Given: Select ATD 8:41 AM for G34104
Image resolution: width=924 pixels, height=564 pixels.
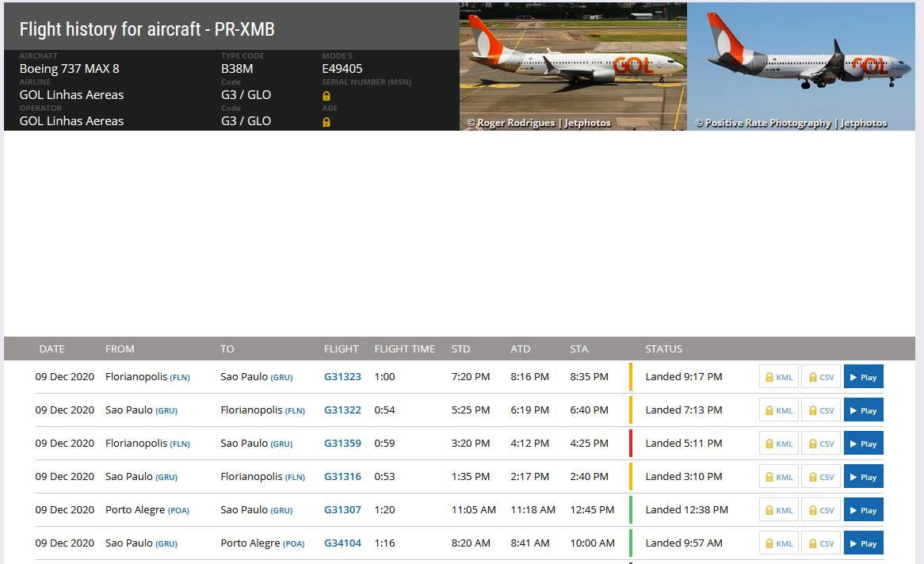Looking at the screenshot, I should click(x=530, y=543).
